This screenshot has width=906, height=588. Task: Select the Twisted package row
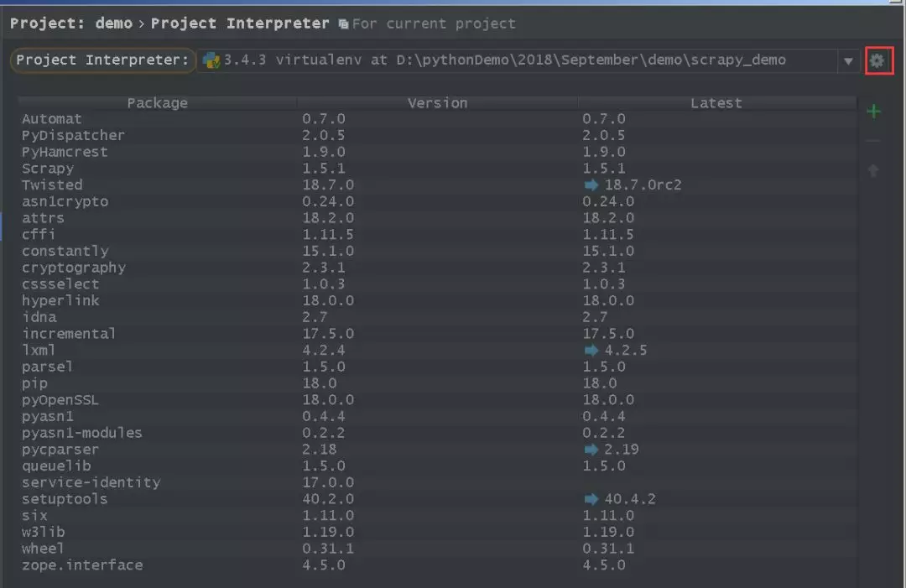(437, 185)
